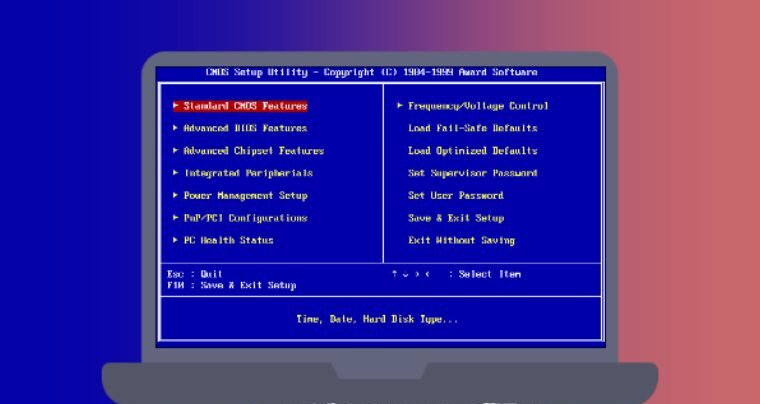Screen dimensions: 760x404
Task: Expand the arrow next to Integrated Peripherals
Action: click(175, 173)
